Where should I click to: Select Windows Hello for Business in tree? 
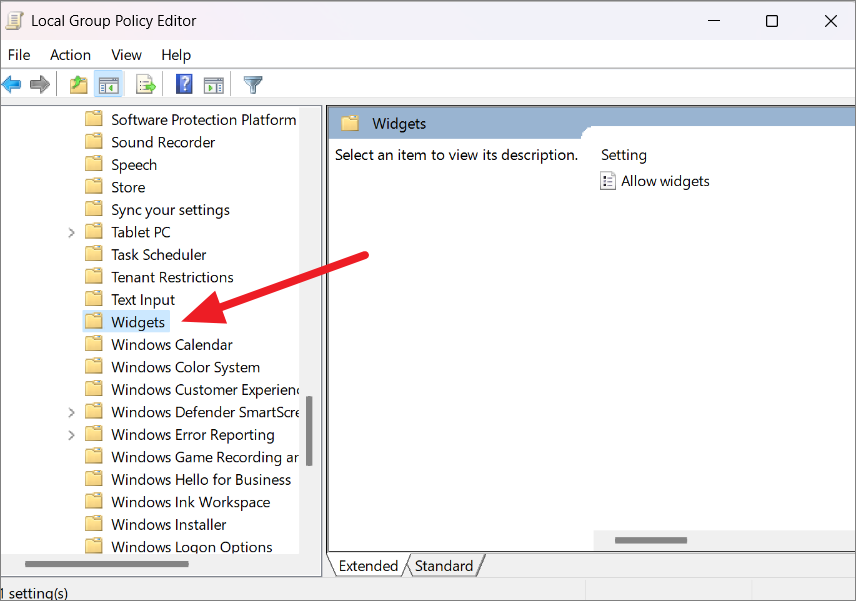point(201,479)
